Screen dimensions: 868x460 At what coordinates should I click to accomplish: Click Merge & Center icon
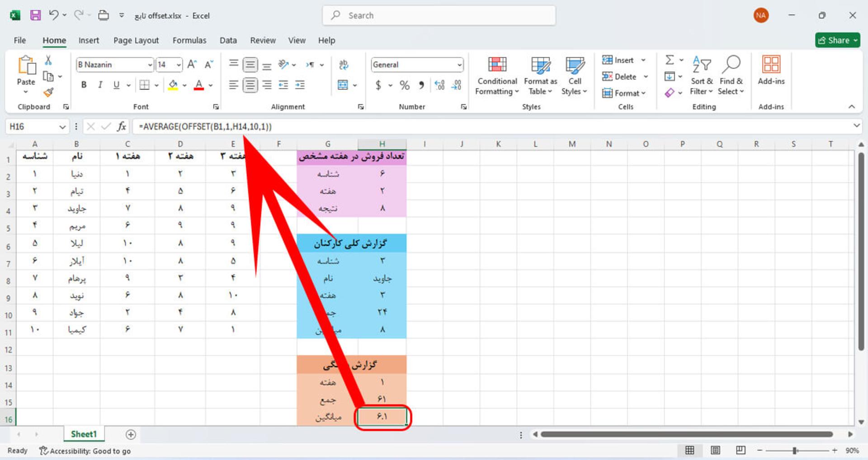pos(343,85)
